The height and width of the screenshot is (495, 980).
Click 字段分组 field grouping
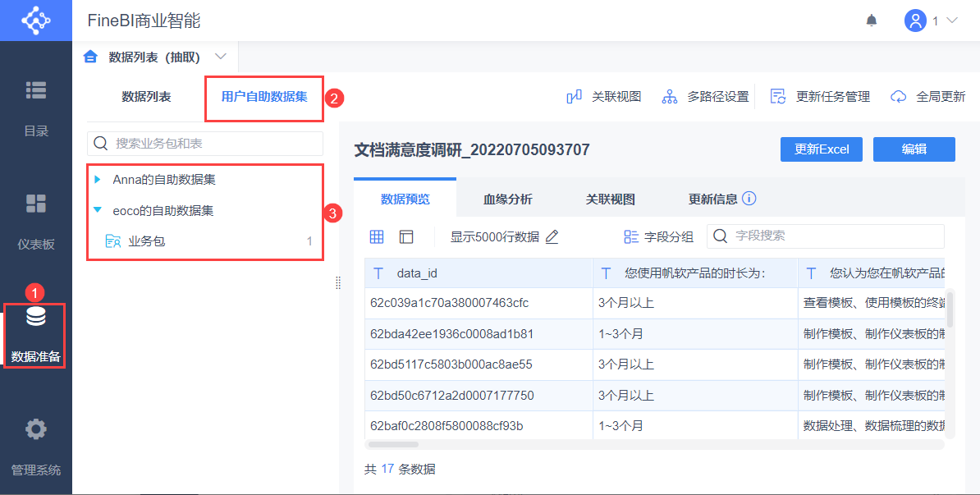[x=659, y=237]
